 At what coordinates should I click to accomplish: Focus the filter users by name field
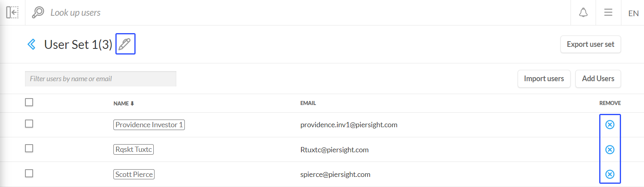(x=100, y=79)
